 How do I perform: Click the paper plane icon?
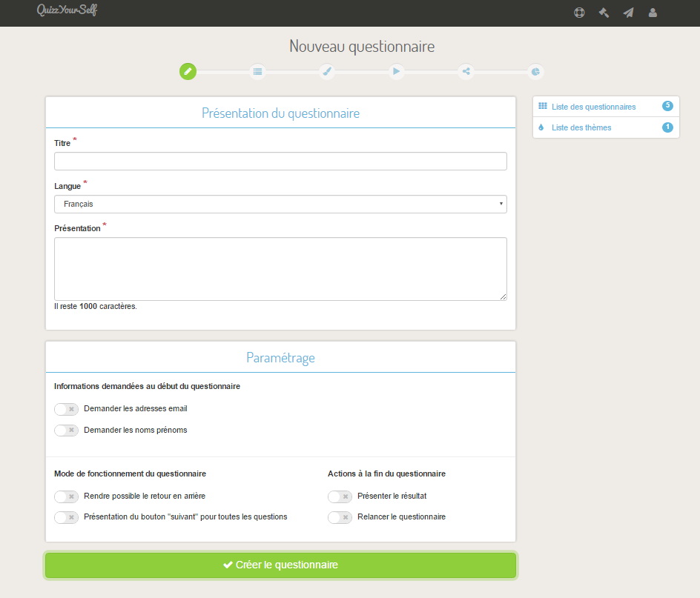coord(628,13)
